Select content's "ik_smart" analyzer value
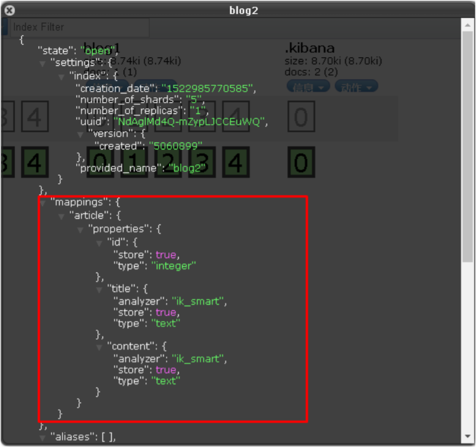Screen dimensions: 476x448 click(x=198, y=359)
